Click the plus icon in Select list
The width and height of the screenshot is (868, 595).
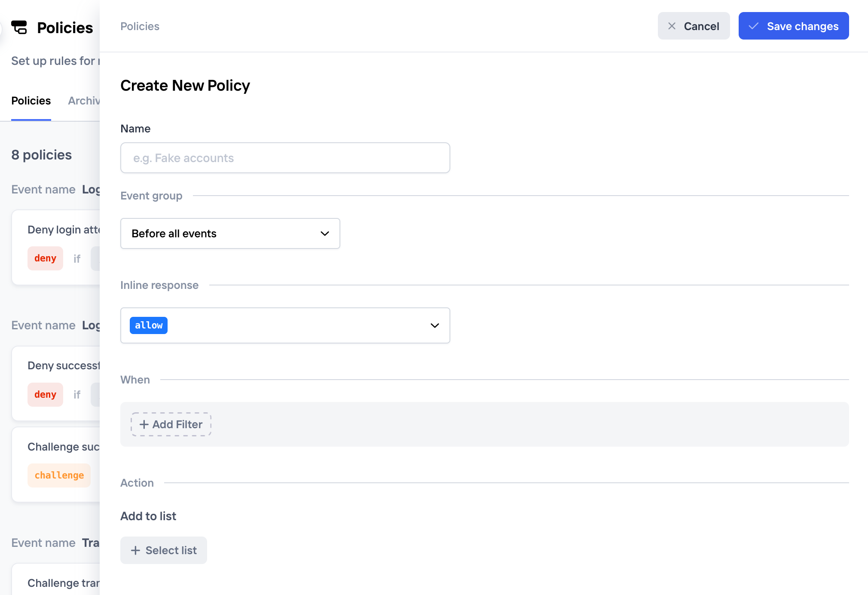135,550
